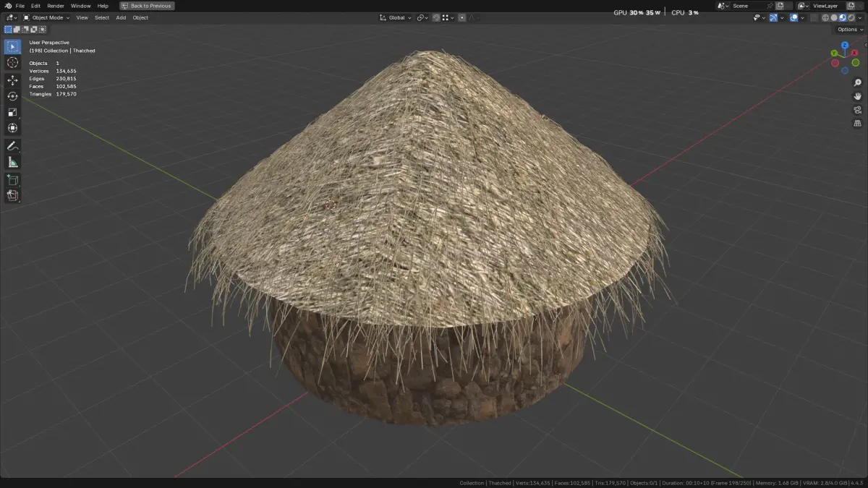The width and height of the screenshot is (868, 488).
Task: Set selection mode to extend icon
Action: 17,30
